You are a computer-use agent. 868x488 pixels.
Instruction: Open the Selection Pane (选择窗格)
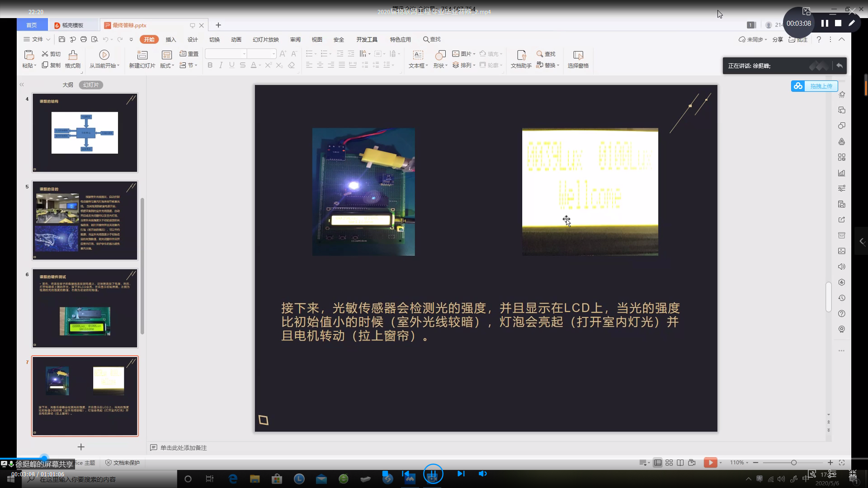tap(578, 55)
